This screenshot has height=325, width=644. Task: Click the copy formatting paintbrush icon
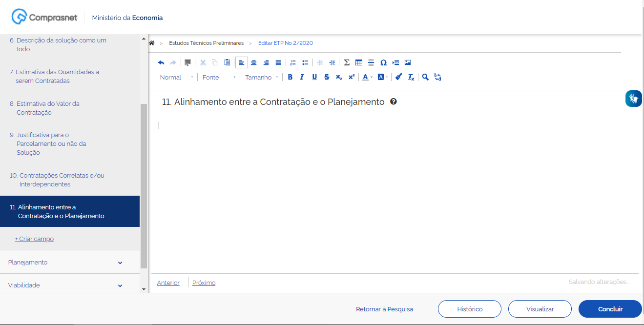click(398, 77)
